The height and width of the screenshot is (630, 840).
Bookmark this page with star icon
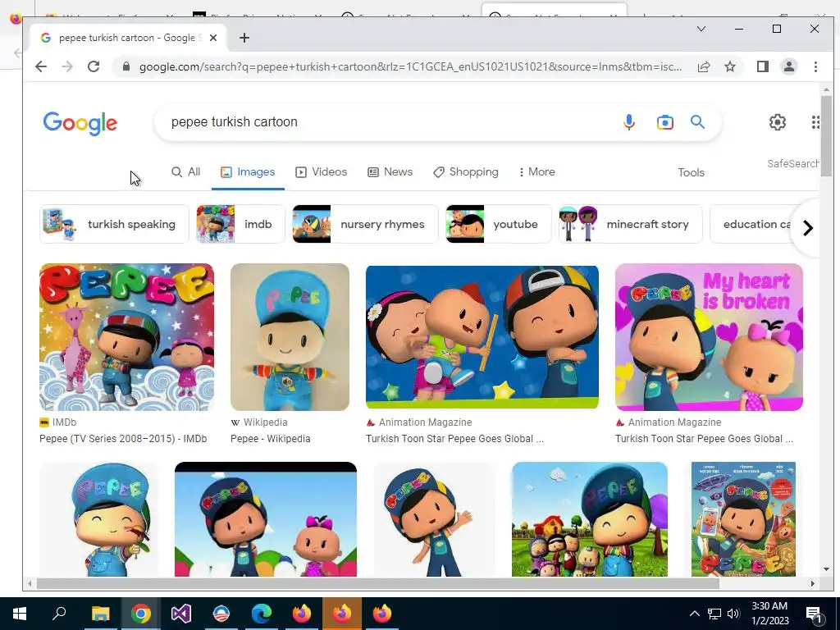pyautogui.click(x=729, y=66)
